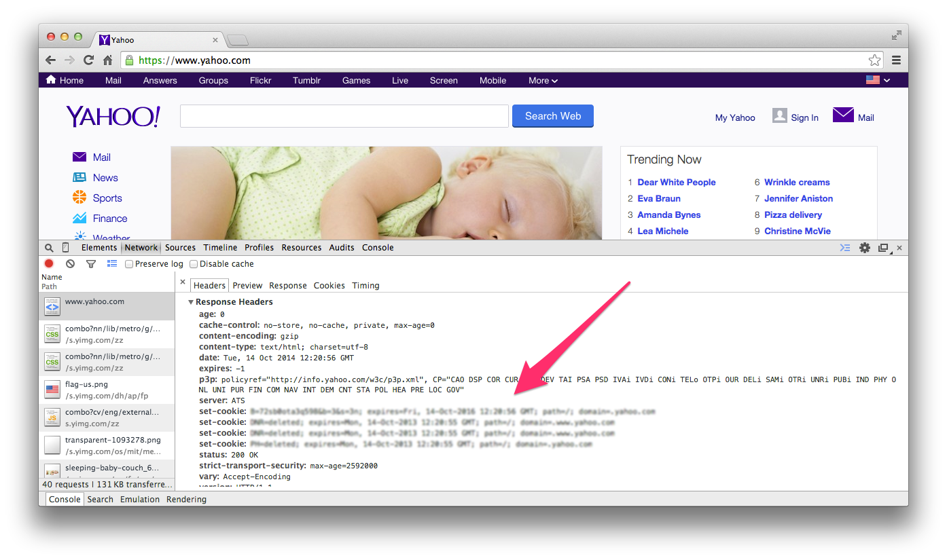Screen dimensions: 947x560
Task: Open the top Console panel tab
Action: [x=378, y=248]
